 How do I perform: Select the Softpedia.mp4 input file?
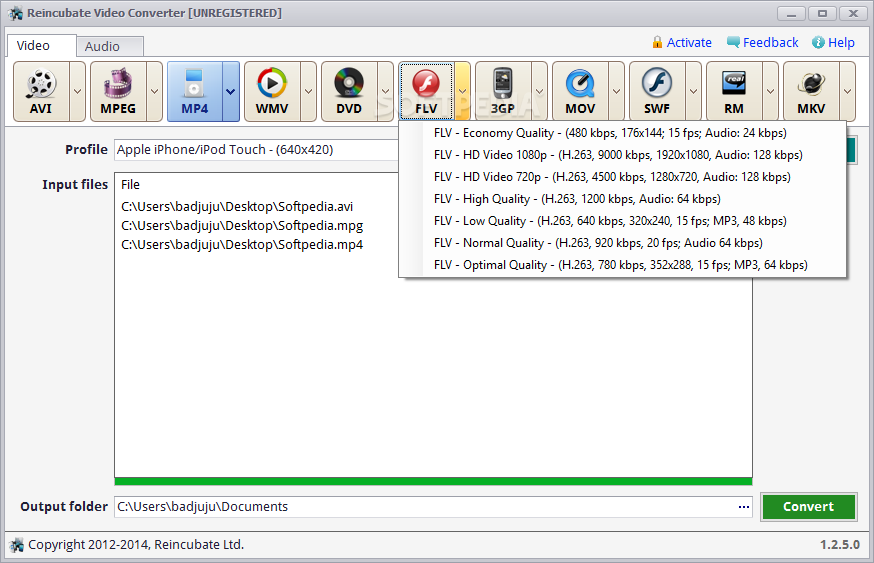coord(242,245)
